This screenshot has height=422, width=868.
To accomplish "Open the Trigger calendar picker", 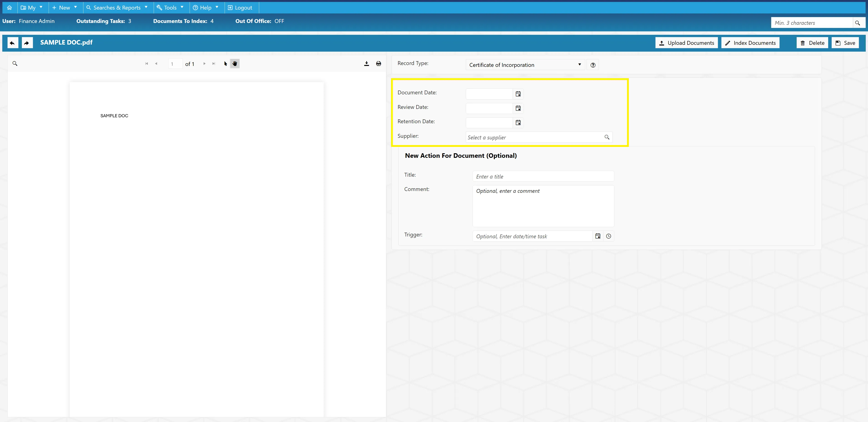I will (597, 236).
